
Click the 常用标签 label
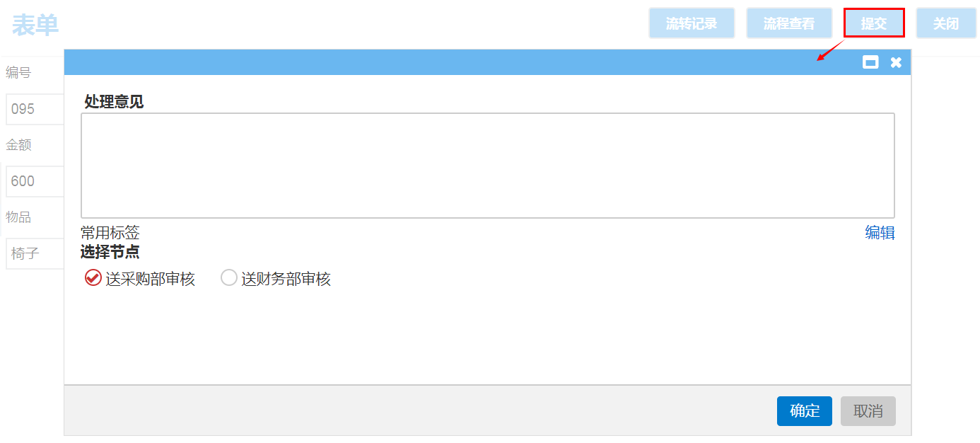pos(110,233)
